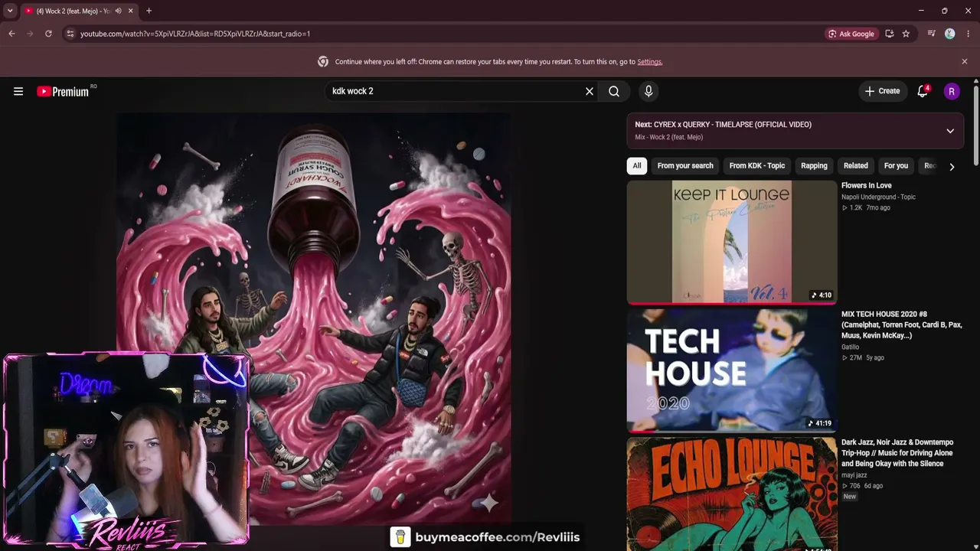Image resolution: width=980 pixels, height=551 pixels.
Task: Open the MIX TECH HOUSE 2020 #8 title
Action: click(902, 324)
